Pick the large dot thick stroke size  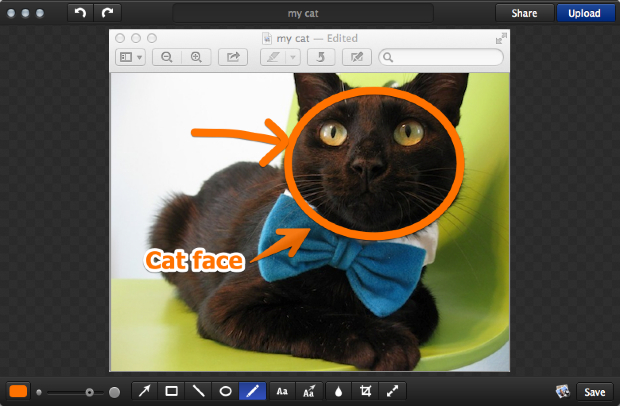115,392
